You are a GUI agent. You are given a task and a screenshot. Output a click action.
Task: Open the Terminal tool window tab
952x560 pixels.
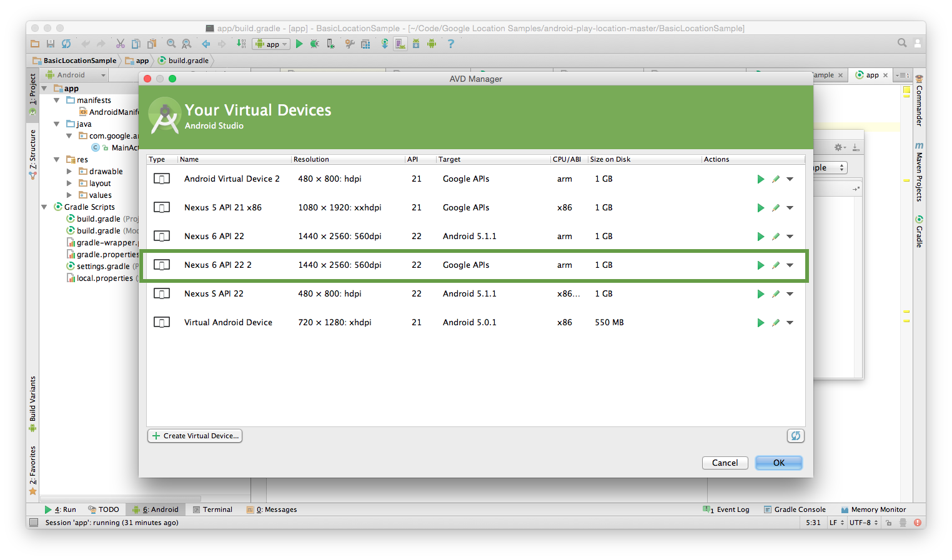(x=212, y=509)
